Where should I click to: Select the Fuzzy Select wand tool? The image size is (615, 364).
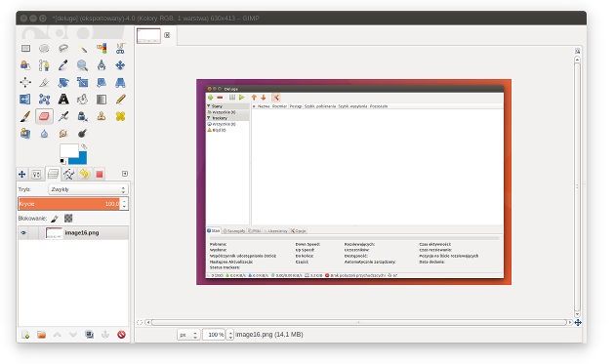tap(82, 48)
